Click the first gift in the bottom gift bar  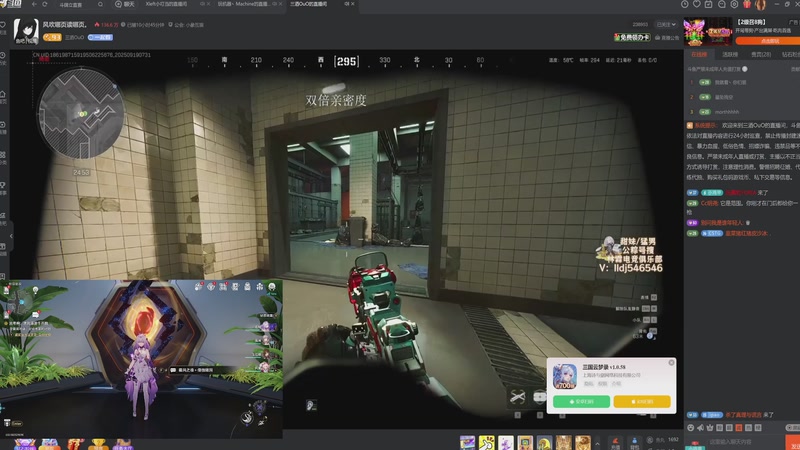pos(467,442)
